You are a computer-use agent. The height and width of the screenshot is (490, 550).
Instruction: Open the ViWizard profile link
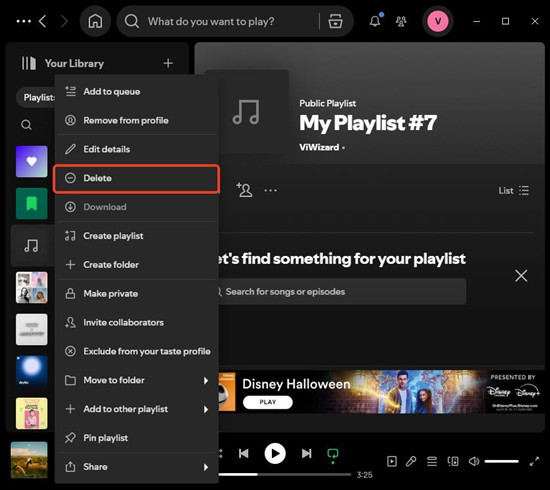319,147
